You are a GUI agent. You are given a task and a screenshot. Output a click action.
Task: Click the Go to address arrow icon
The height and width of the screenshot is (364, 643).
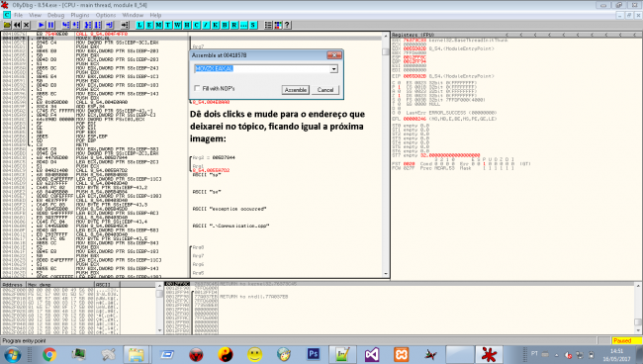125,25
